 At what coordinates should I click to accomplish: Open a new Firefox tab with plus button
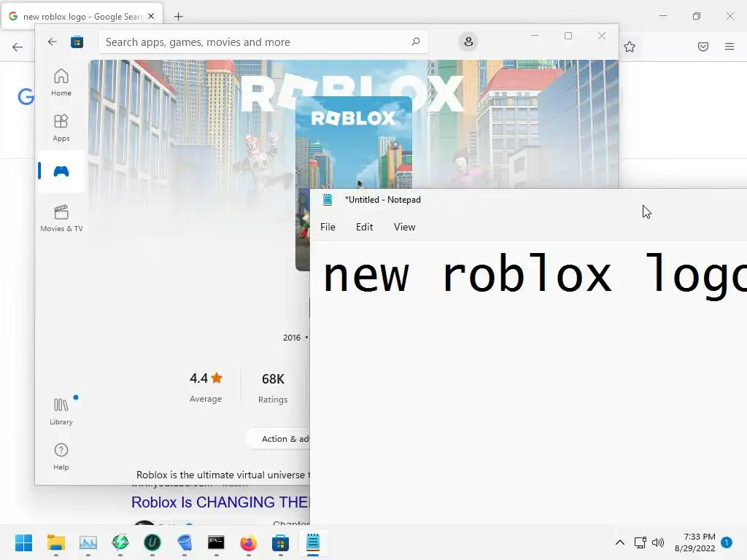click(x=178, y=17)
